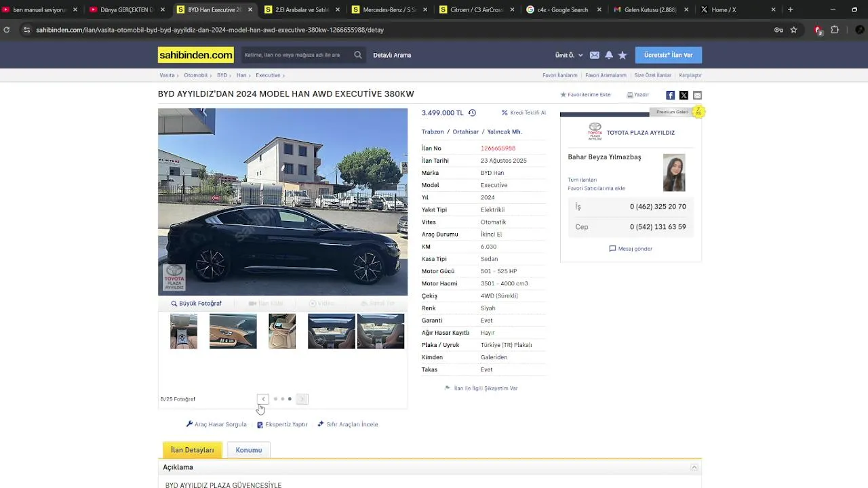Share listing on X
The height and width of the screenshot is (488, 868).
point(684,95)
